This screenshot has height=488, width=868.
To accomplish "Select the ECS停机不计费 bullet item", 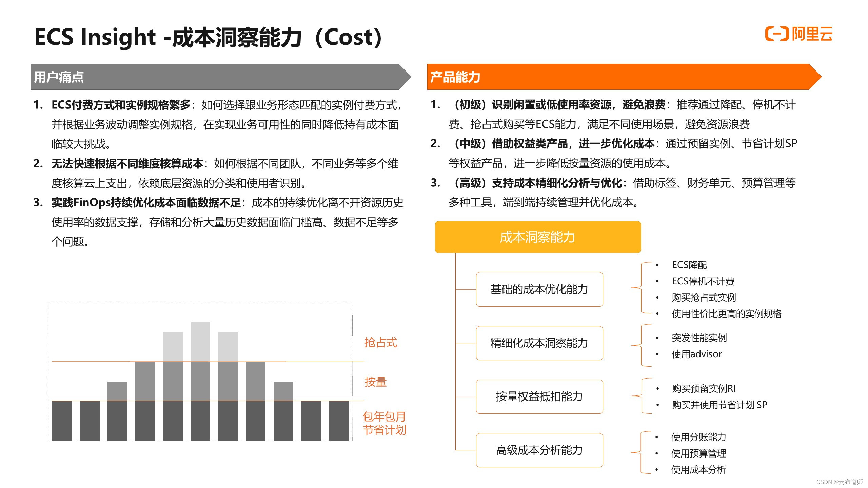I will pos(703,281).
